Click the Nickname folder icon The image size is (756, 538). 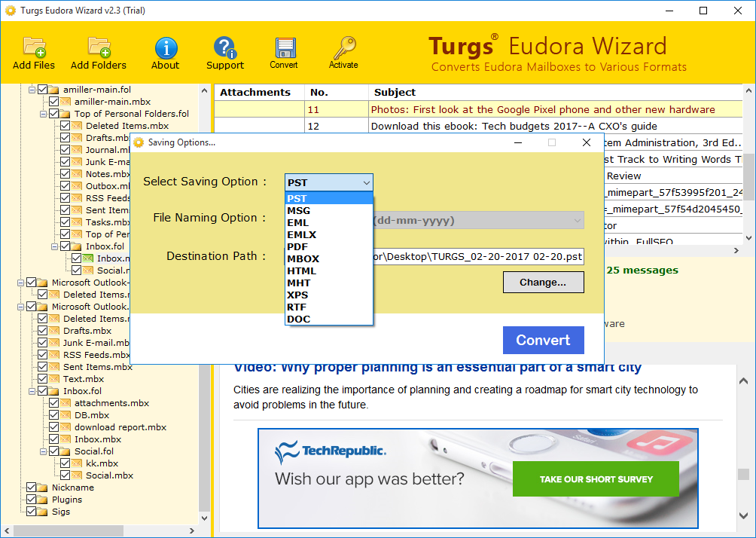(42, 488)
